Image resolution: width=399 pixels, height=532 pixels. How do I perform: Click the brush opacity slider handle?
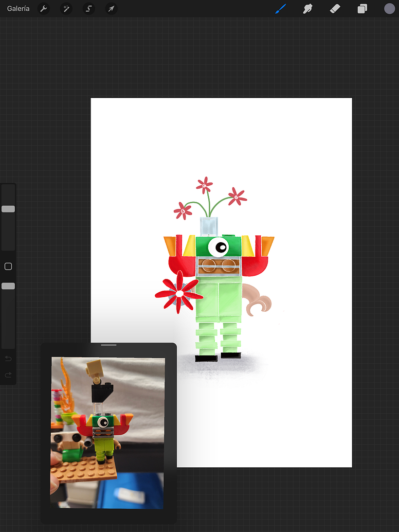click(8, 286)
